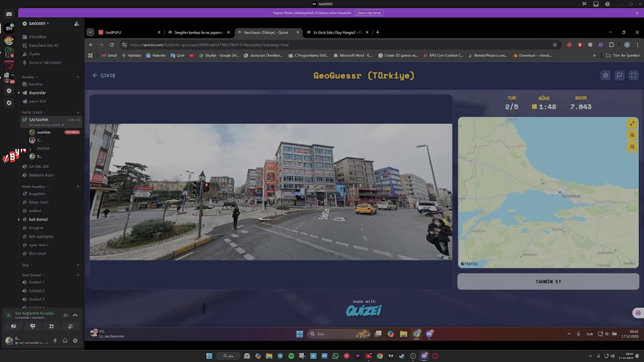Open BlenderPhysics.com bookmark
Viewport: 644px width, 362px height.
(488, 55)
